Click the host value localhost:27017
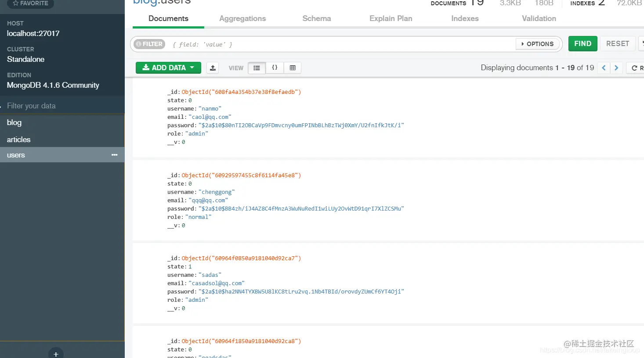644x358 pixels. pyautogui.click(x=33, y=33)
